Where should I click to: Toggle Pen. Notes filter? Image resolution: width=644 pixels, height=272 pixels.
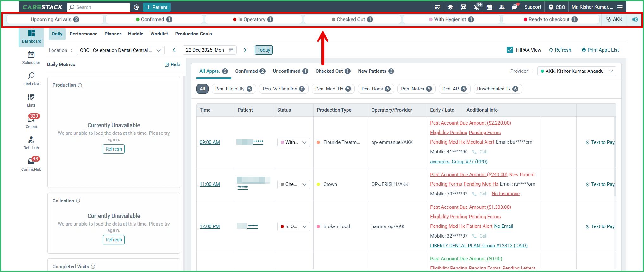tap(416, 89)
